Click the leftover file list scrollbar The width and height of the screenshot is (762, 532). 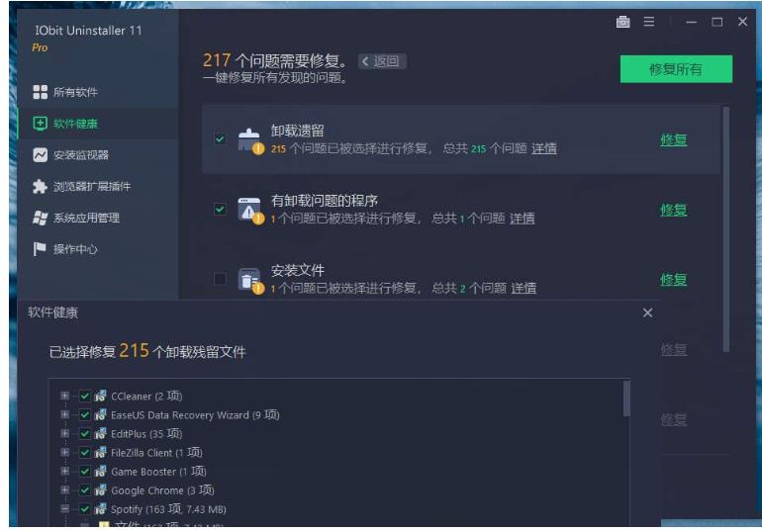point(626,399)
